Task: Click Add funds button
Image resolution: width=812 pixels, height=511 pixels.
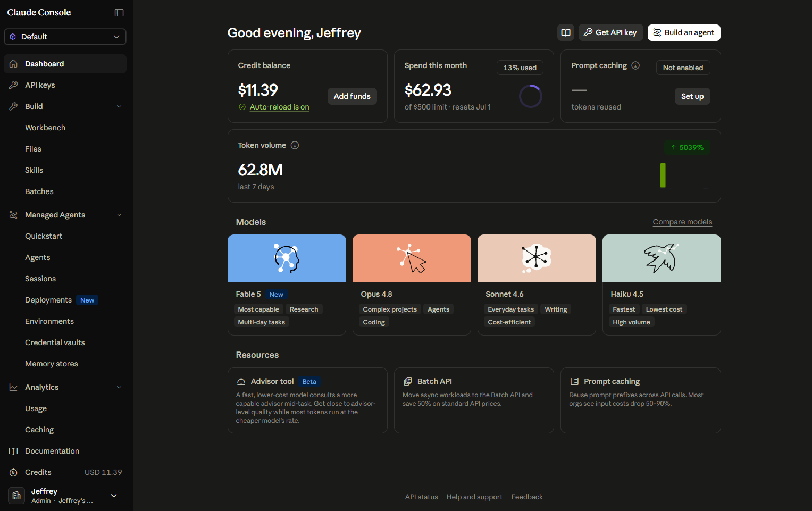Action: (352, 96)
